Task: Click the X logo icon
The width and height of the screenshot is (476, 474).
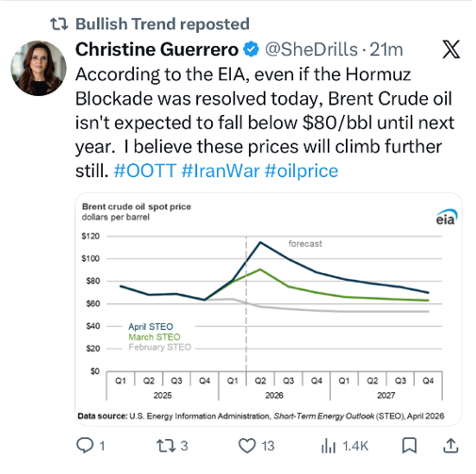Action: click(x=451, y=49)
